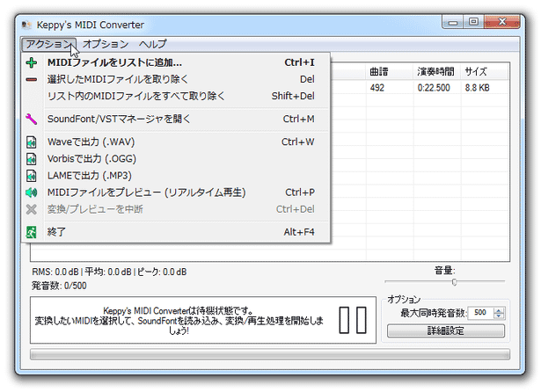Click the disabled 変換/プレビューを中断 entry
The width and height of the screenshot is (541, 392).
tap(176, 209)
